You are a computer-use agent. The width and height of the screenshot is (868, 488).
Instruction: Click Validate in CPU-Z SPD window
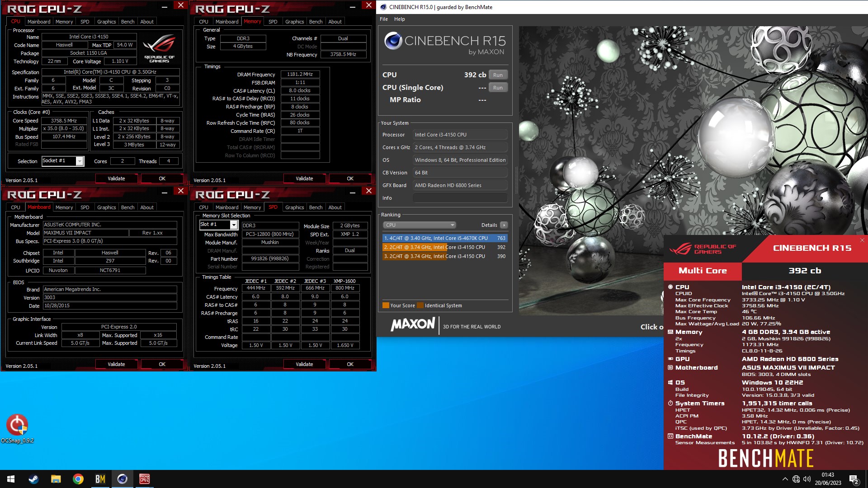pyautogui.click(x=304, y=364)
